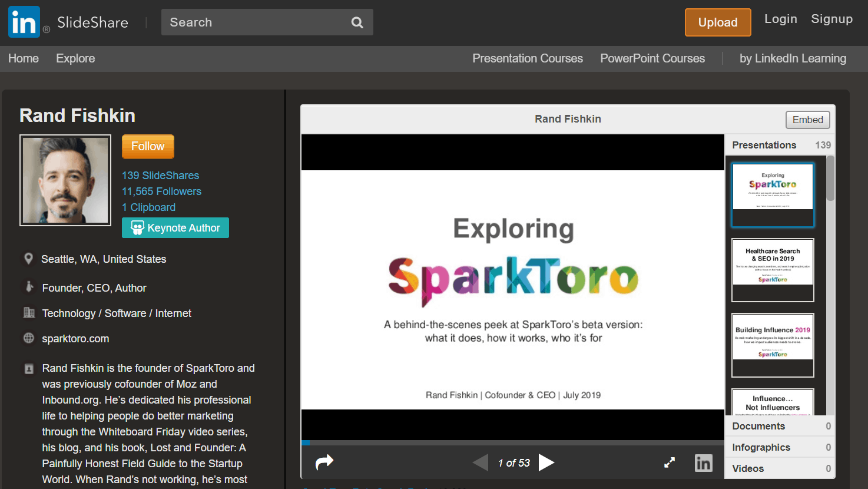Click the globe icon beside sparktoro.com

29,338
